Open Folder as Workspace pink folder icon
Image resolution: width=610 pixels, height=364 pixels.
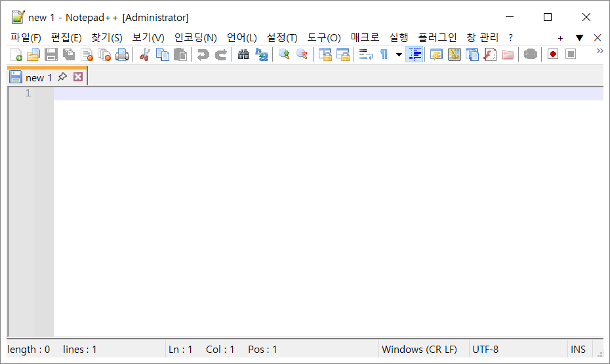[x=508, y=54]
